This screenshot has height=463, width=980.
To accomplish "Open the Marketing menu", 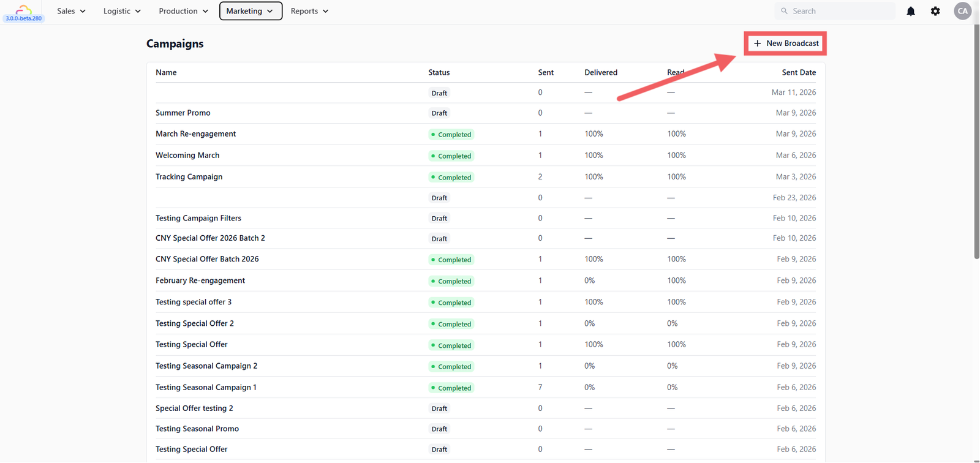I will pos(251,11).
